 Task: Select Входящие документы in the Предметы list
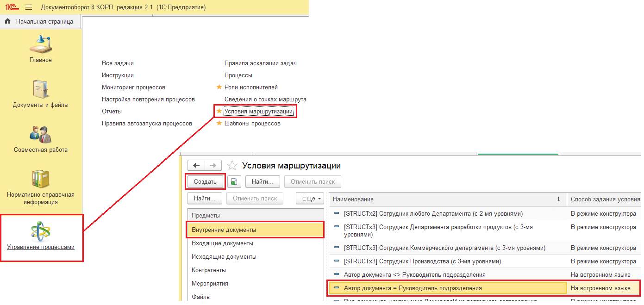tap(256, 243)
